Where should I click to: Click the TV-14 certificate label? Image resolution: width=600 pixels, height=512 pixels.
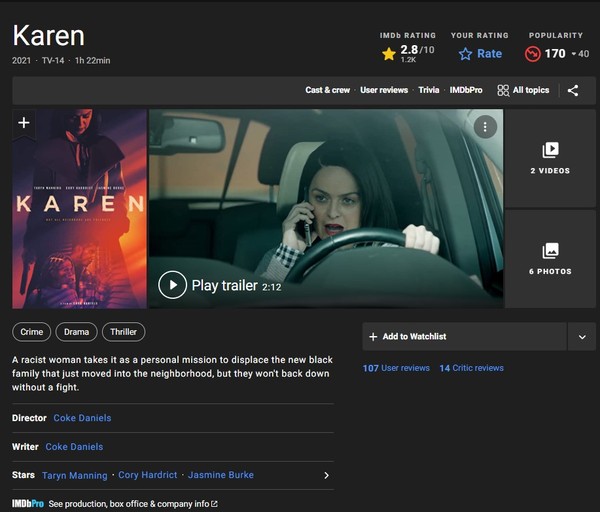pyautogui.click(x=53, y=60)
